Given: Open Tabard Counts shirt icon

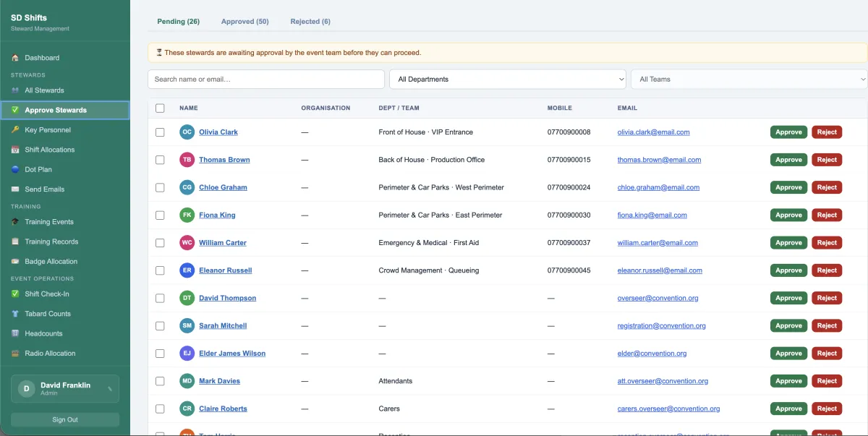Looking at the screenshot, I should coord(15,314).
